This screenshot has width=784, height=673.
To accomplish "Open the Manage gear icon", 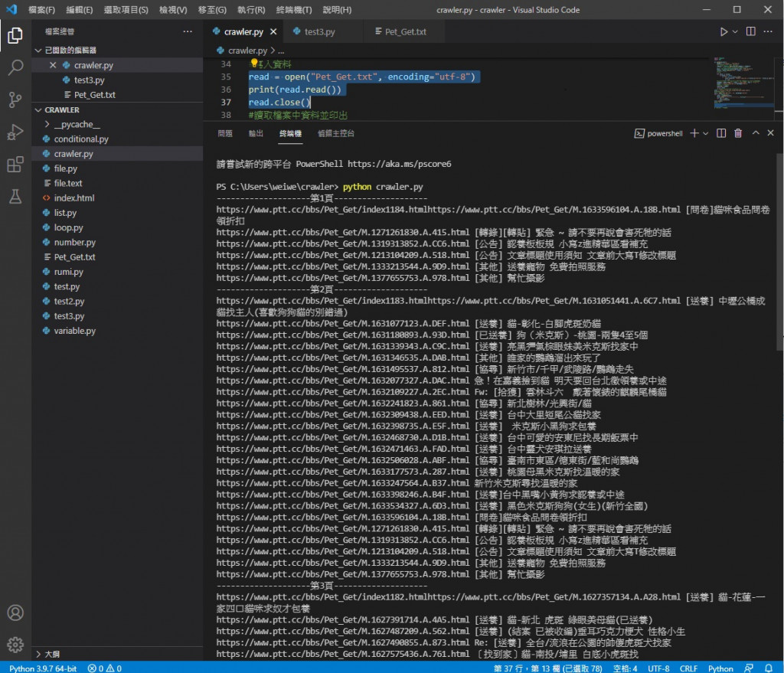I will pyautogui.click(x=15, y=645).
